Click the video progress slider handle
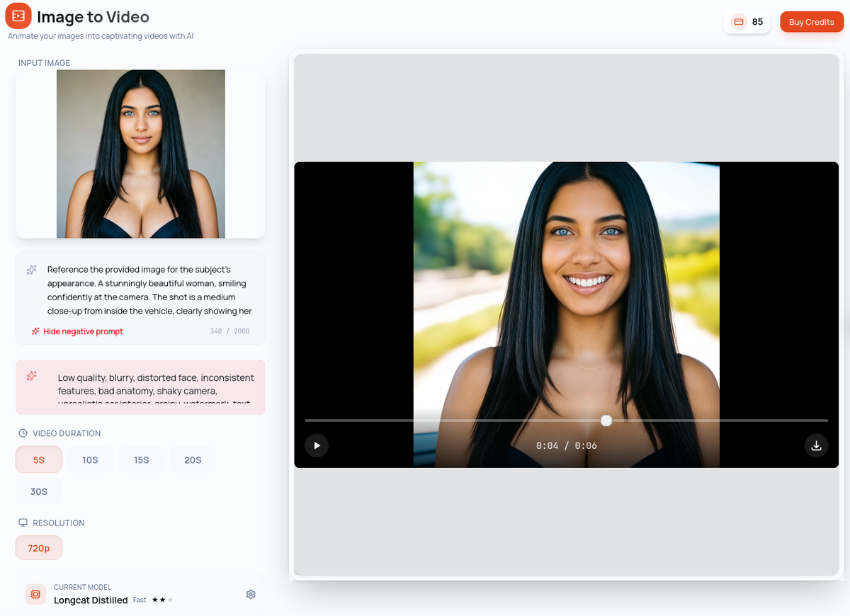 (606, 421)
